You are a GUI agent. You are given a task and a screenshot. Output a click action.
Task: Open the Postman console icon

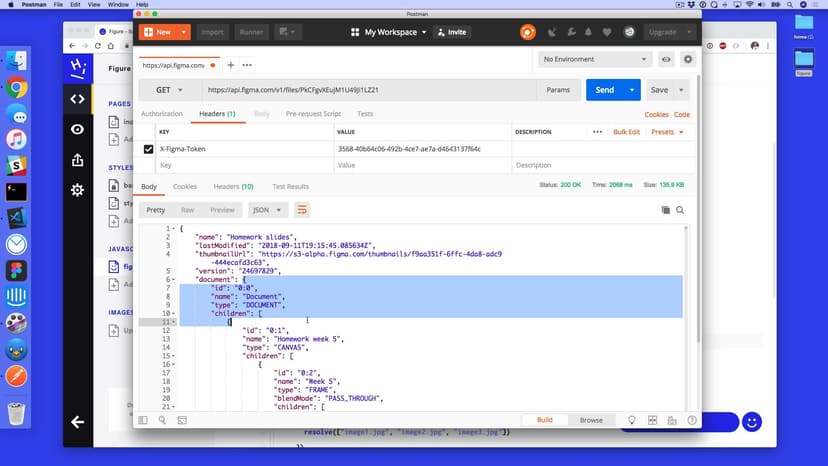182,420
